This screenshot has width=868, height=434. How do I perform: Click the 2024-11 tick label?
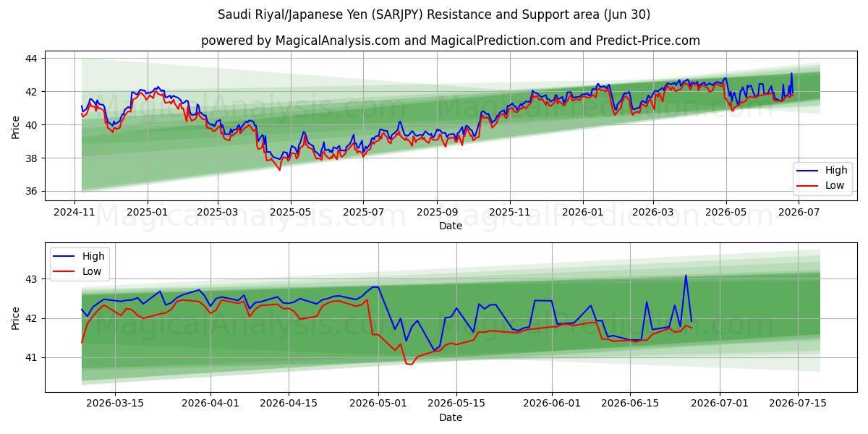(75, 211)
